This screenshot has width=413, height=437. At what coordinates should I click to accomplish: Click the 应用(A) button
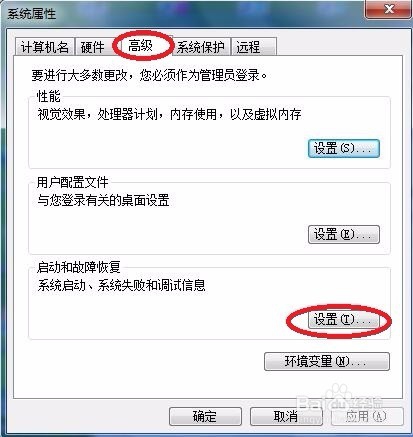367,416
